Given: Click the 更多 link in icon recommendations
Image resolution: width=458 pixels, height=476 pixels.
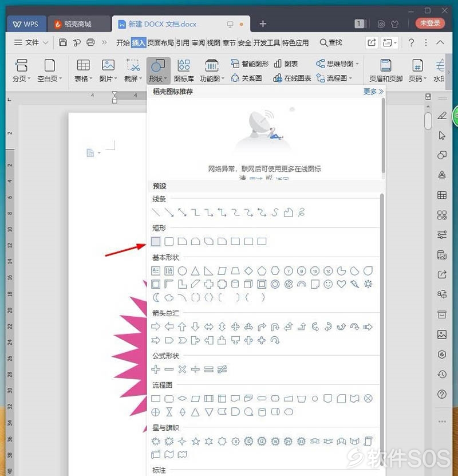Looking at the screenshot, I should click(373, 92).
